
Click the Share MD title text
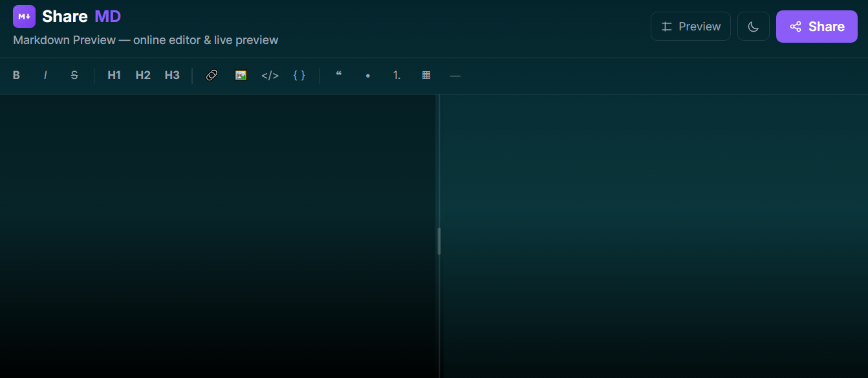coord(81,16)
